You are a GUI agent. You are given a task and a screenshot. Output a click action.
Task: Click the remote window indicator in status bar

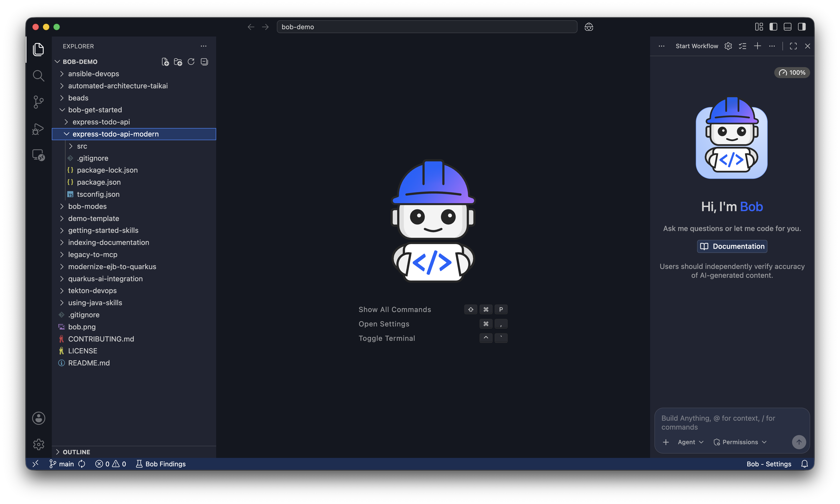[35, 464]
